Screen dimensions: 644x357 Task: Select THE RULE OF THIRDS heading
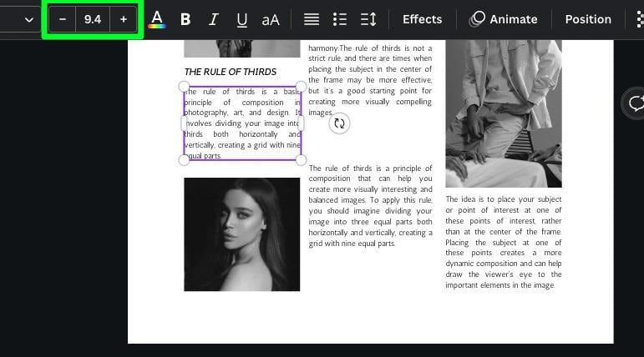231,72
